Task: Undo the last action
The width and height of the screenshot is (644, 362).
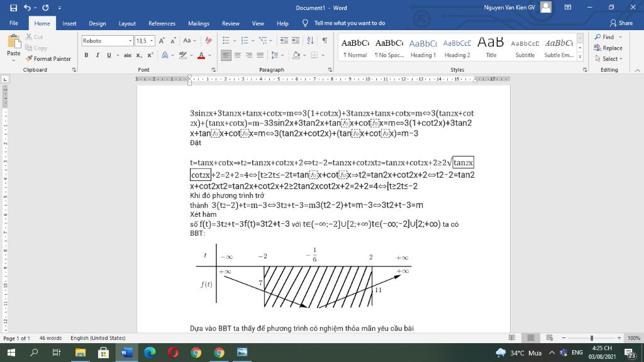Action: click(x=27, y=8)
